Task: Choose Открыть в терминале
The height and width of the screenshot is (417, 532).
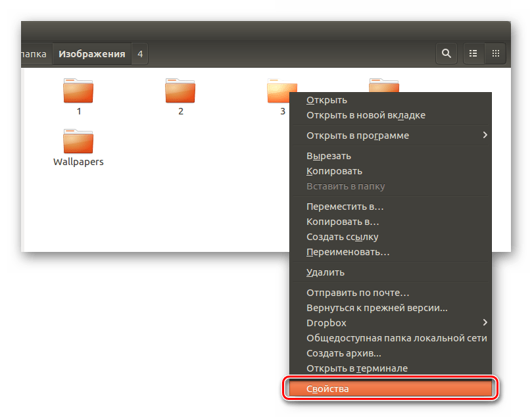Action: (357, 368)
